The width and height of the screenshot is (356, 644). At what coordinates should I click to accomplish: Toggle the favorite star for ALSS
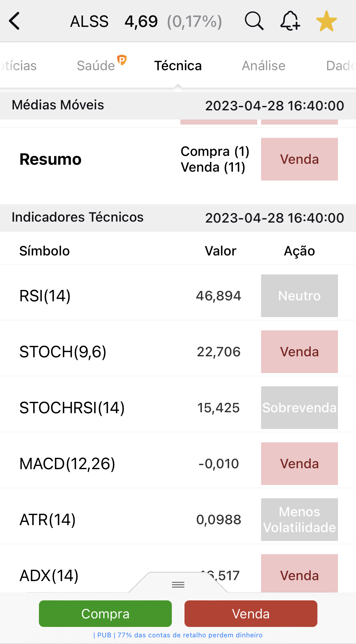[326, 21]
